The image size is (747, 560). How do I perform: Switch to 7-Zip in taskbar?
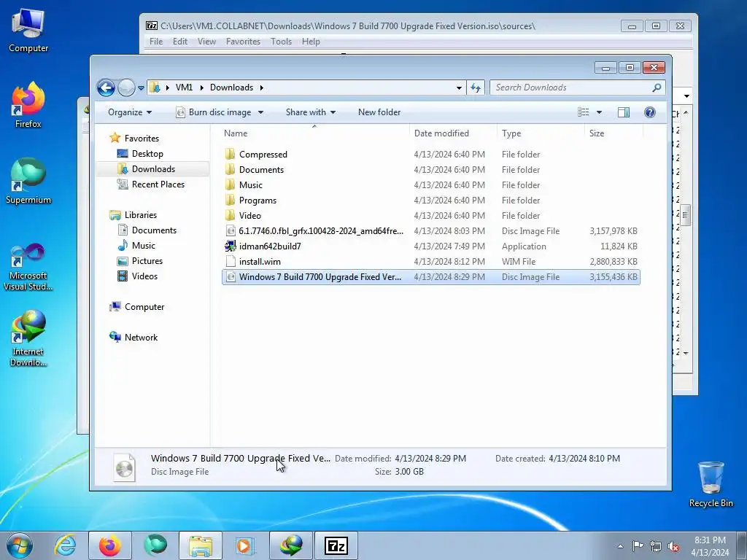336,545
